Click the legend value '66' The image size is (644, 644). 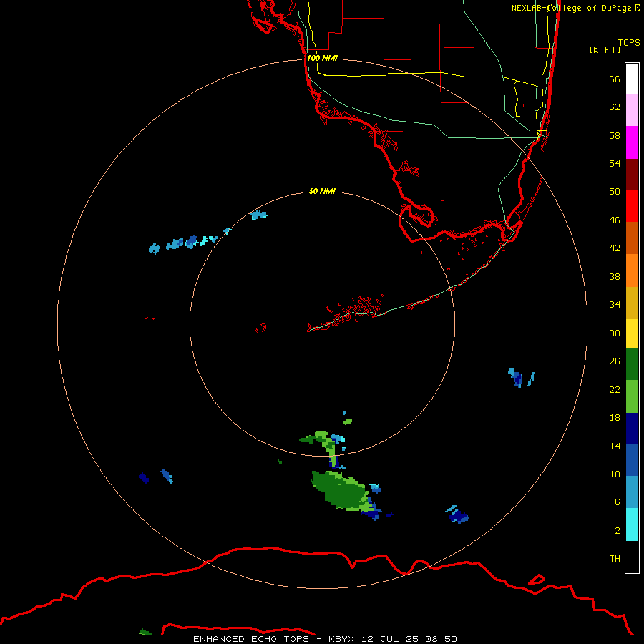[x=615, y=79]
